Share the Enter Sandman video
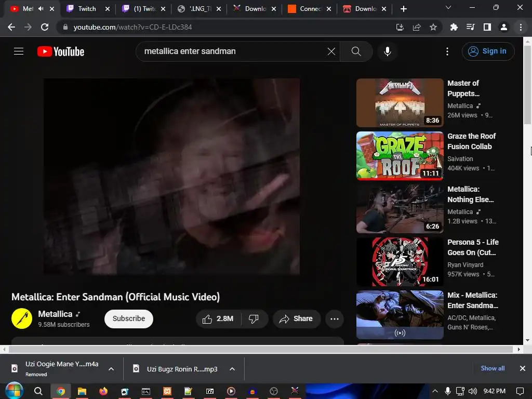This screenshot has height=399, width=532. (297, 318)
